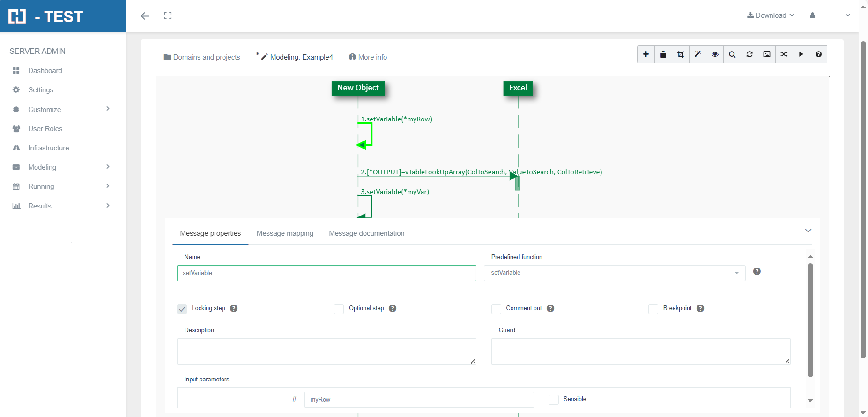This screenshot has width=868, height=417.
Task: Uncheck the Locking step checkbox
Action: click(182, 309)
